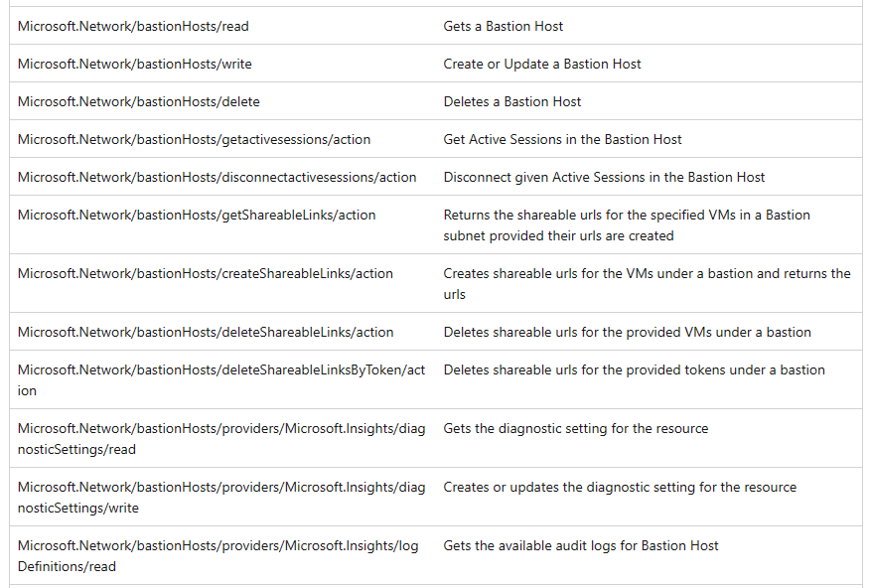This screenshot has width=870, height=588.
Task: Select the 'Gets a Bastion Host' description
Action: pos(504,26)
